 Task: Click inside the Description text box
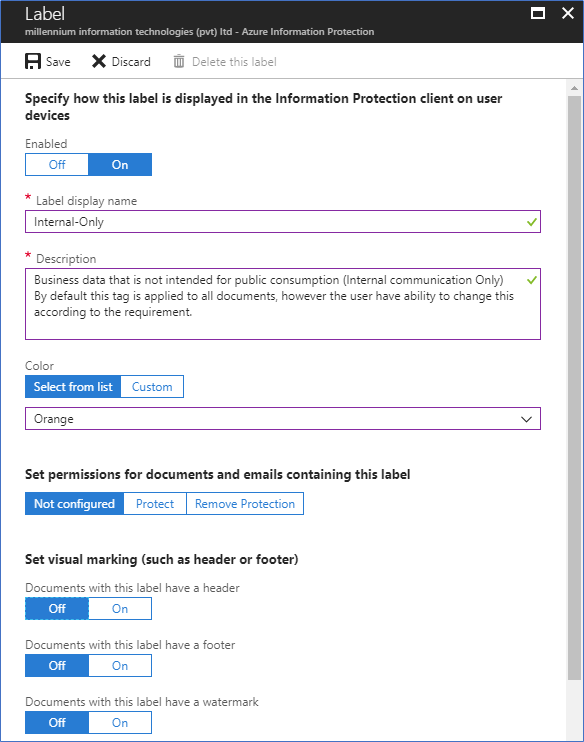click(283, 304)
